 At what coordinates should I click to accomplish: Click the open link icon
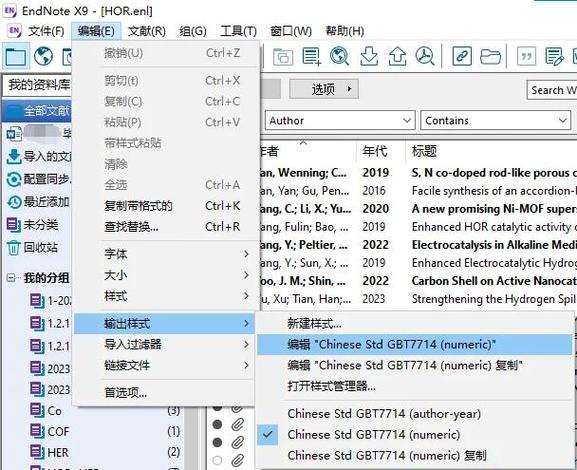(462, 56)
